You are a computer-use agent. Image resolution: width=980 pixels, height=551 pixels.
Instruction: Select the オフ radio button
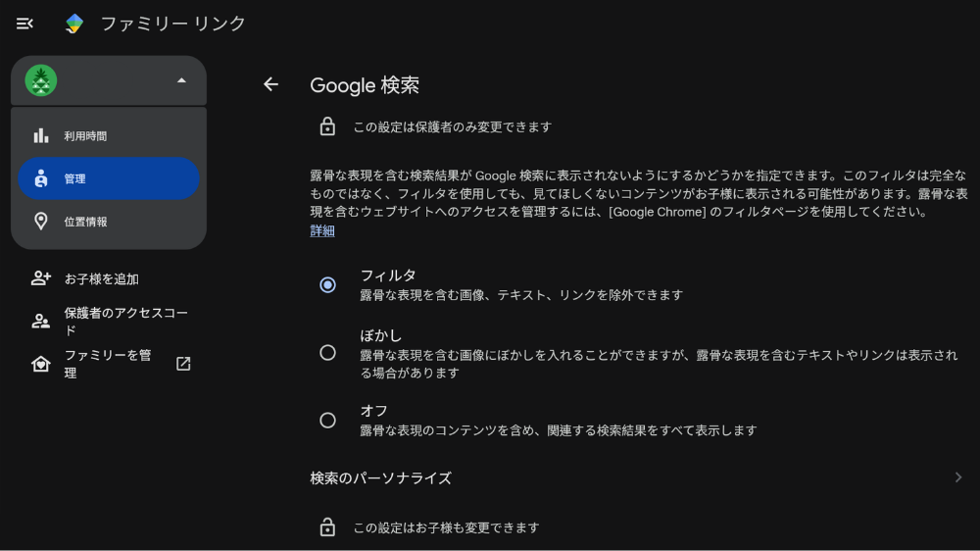pos(327,421)
